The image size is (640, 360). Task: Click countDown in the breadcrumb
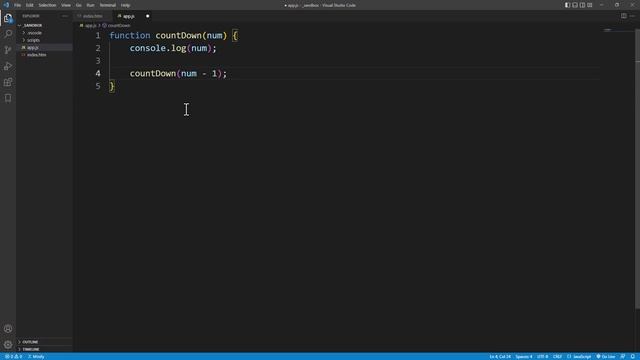[119, 25]
